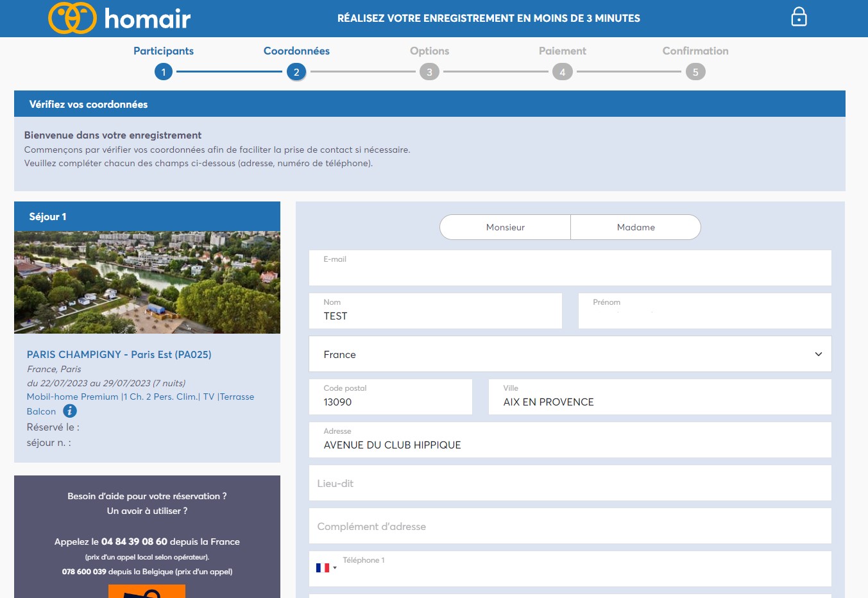868x598 pixels.
Task: Click the secure padlock icon in header
Action: [799, 17]
